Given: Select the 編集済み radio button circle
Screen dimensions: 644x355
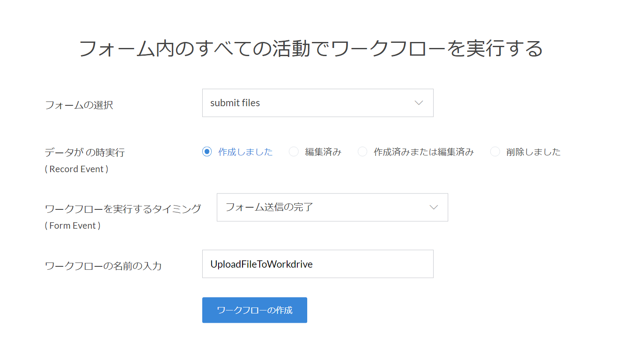Looking at the screenshot, I should [294, 152].
